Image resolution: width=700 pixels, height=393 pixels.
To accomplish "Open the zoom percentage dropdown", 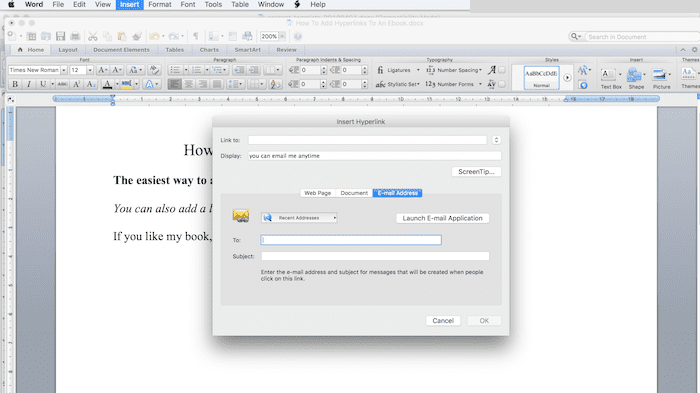I will (x=282, y=36).
